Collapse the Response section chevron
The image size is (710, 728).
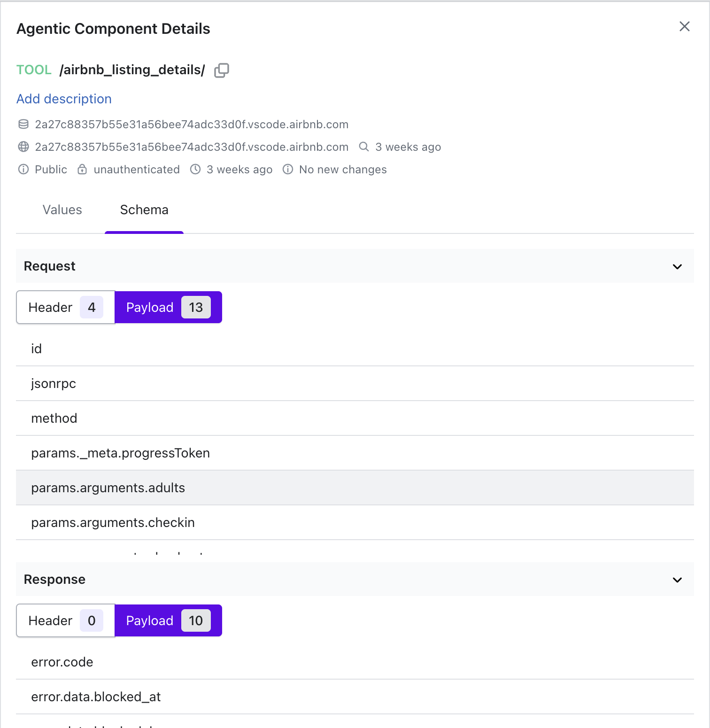[677, 580]
